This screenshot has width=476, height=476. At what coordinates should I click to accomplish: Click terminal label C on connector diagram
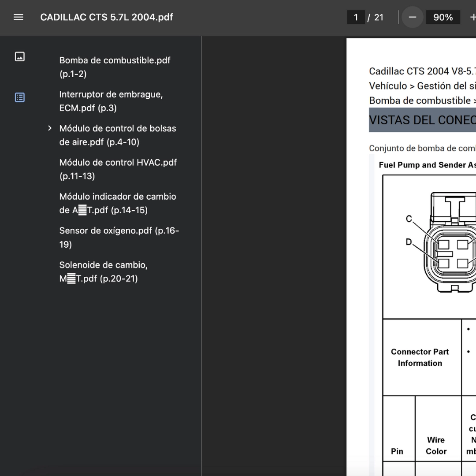[409, 219]
